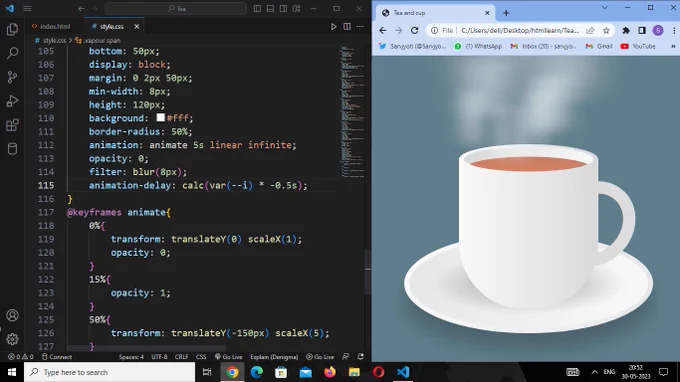Click the errors and warnings status indicator
Viewport: 680px width, 382px height.
(x=20, y=357)
